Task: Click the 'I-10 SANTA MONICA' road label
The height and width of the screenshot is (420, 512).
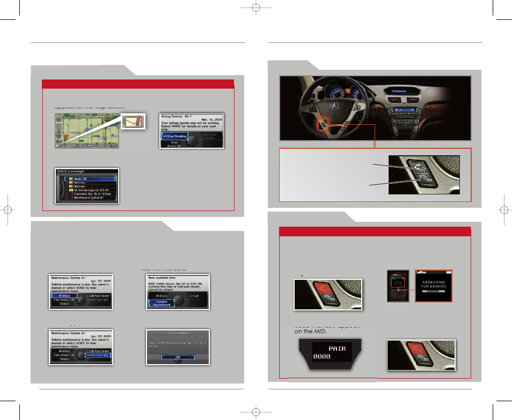Action: [92, 117]
